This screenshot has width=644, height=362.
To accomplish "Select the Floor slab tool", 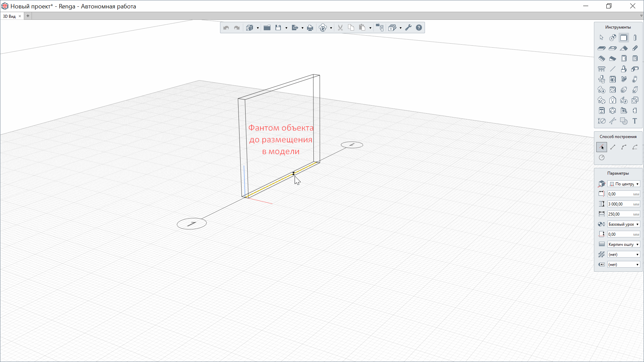I will (601, 48).
